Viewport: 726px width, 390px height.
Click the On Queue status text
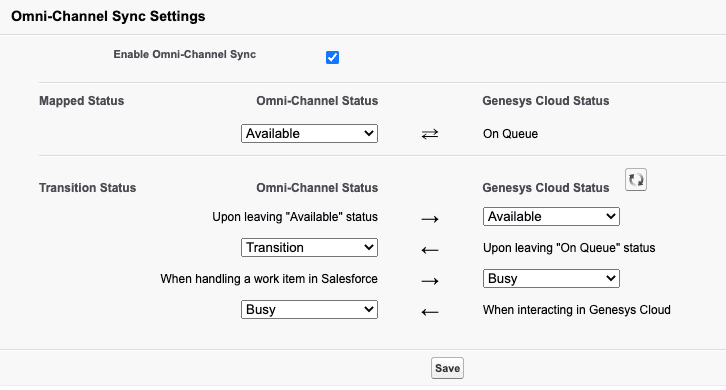coord(510,134)
